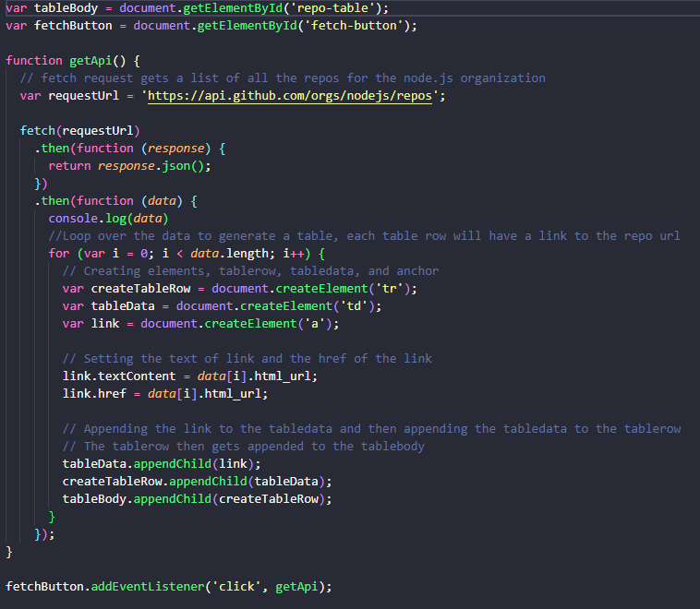Click the 'a' string in createElement
The height and width of the screenshot is (609, 700).
[x=315, y=324]
